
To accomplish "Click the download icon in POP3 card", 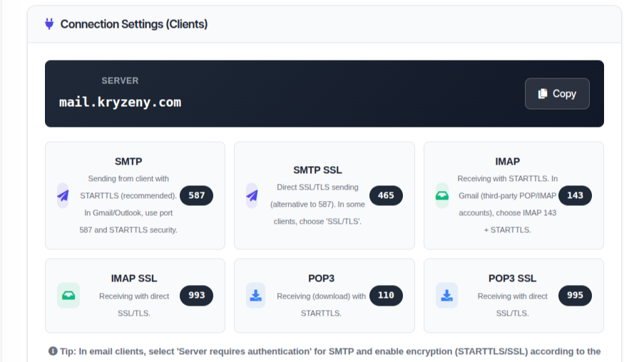I will tap(255, 295).
